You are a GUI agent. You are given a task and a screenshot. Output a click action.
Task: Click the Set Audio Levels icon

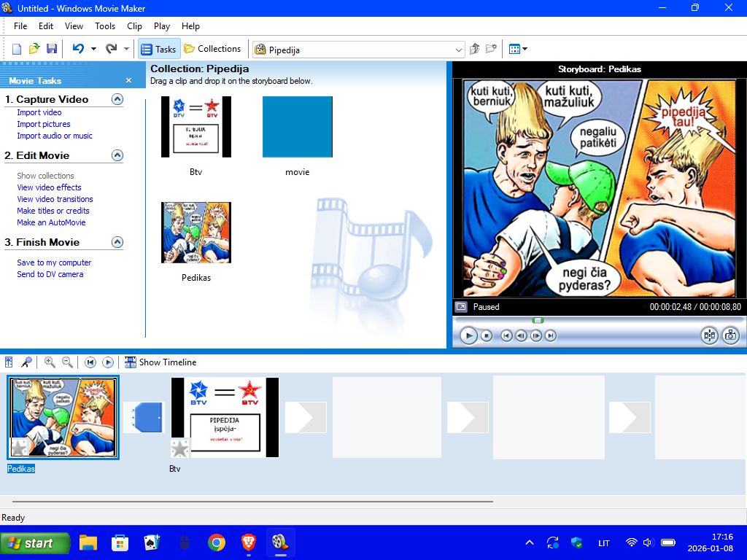pyautogui.click(x=9, y=362)
